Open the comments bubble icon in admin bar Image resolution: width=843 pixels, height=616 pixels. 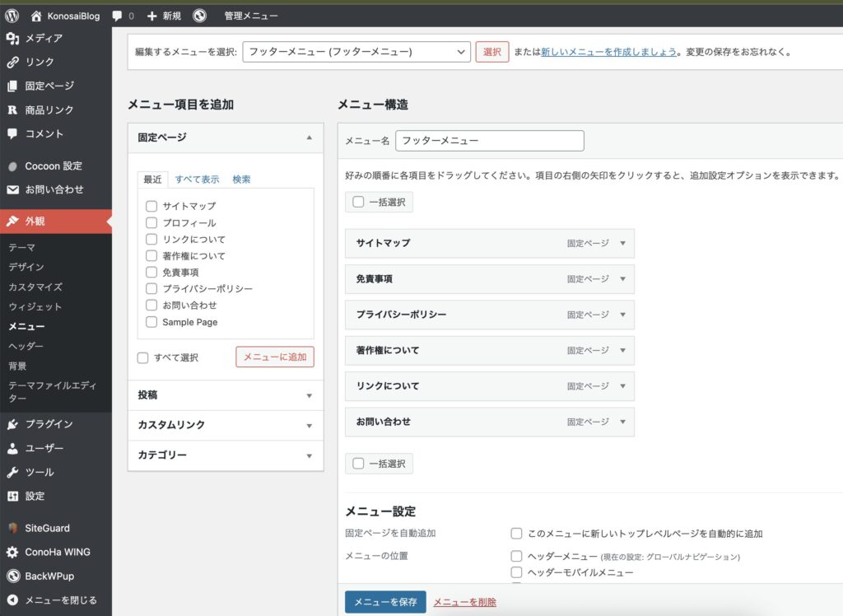[117, 16]
